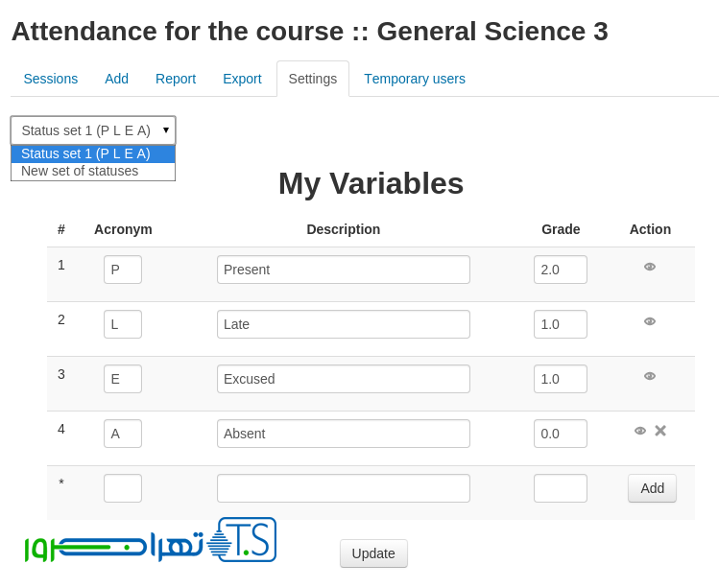Focus the empty new acronym field
The image size is (719, 588).
tap(122, 488)
